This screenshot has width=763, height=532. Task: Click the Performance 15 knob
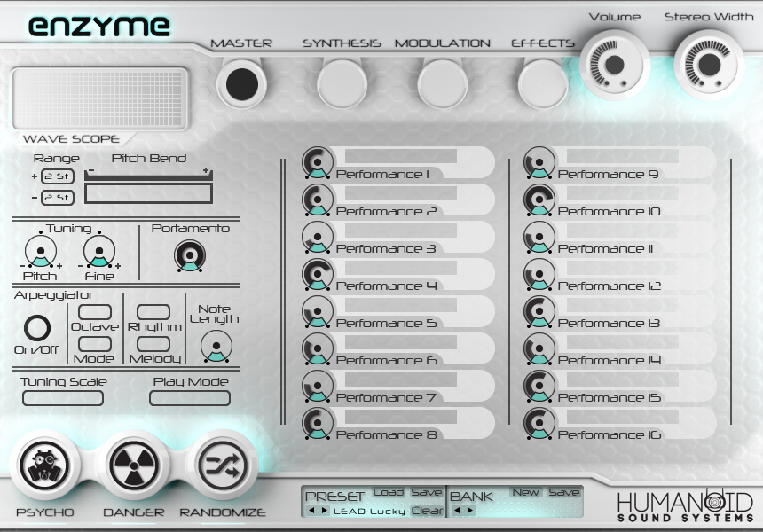(539, 386)
